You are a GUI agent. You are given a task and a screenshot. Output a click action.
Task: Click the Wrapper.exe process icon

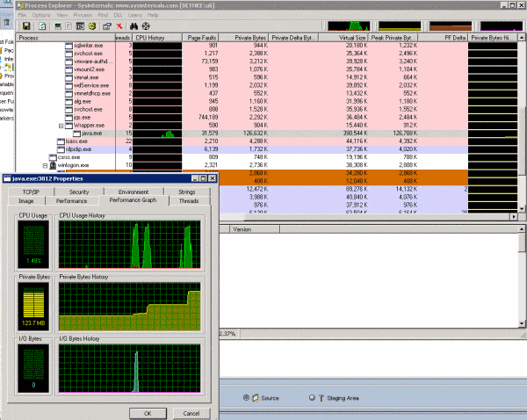pyautogui.click(x=69, y=126)
